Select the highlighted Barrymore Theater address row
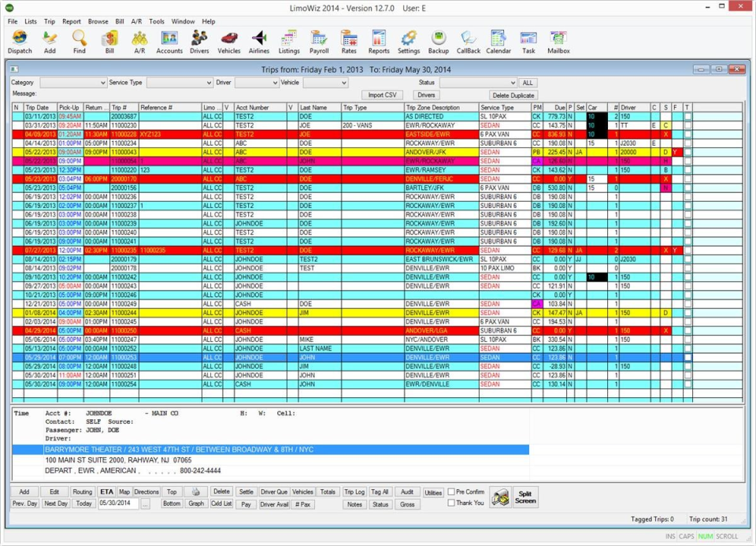756x546 pixels. coord(236,450)
